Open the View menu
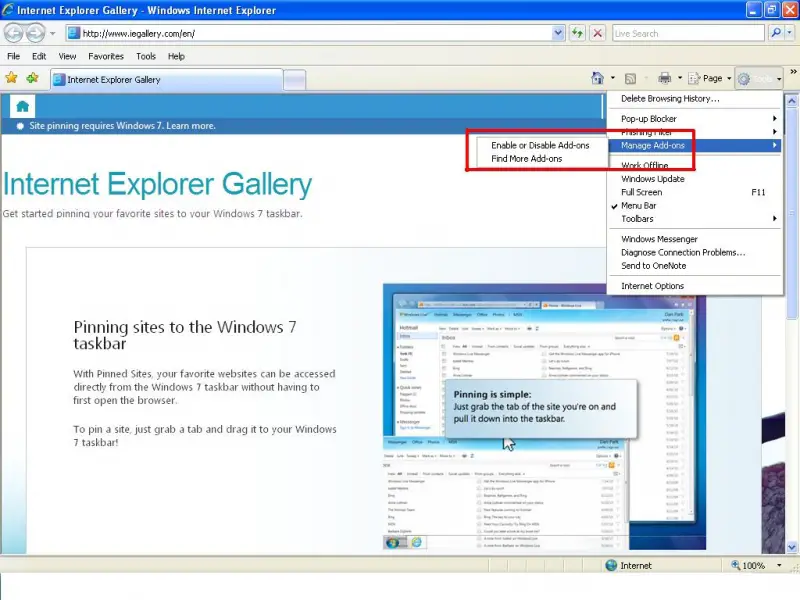The width and height of the screenshot is (800, 600). [x=67, y=56]
